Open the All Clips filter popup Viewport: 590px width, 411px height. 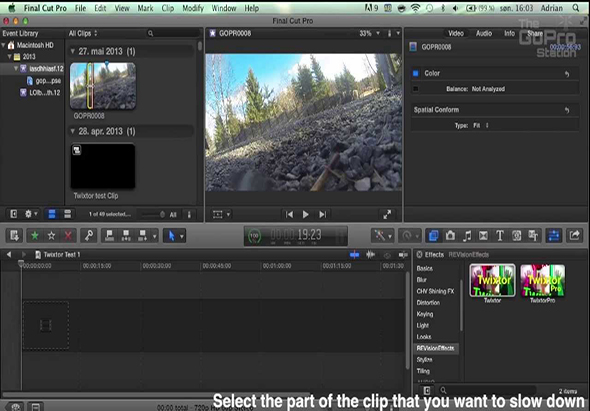[x=83, y=33]
